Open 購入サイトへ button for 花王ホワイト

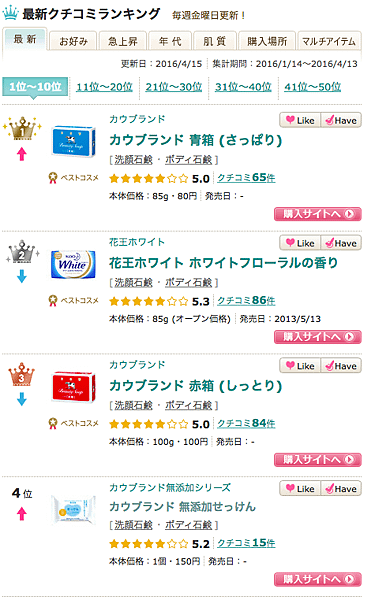click(317, 337)
